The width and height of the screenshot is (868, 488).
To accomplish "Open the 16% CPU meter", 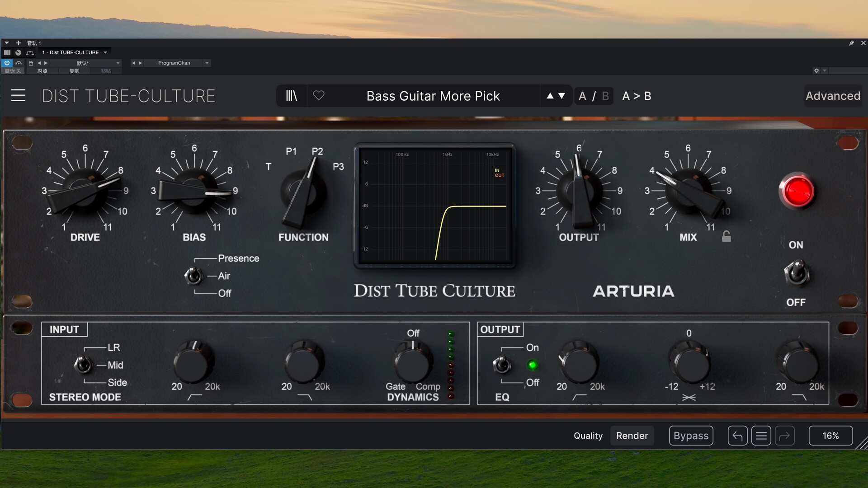I will (x=830, y=436).
